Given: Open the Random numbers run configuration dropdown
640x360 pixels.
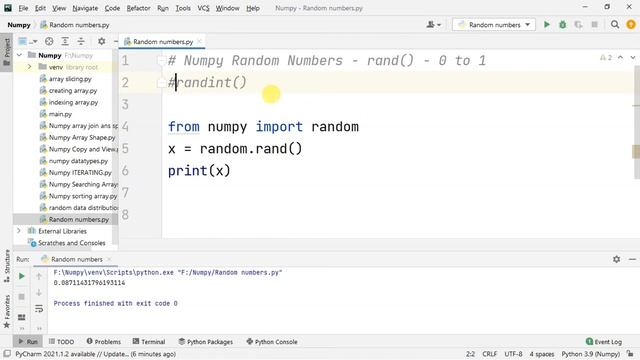Looking at the screenshot, I should pyautogui.click(x=494, y=25).
